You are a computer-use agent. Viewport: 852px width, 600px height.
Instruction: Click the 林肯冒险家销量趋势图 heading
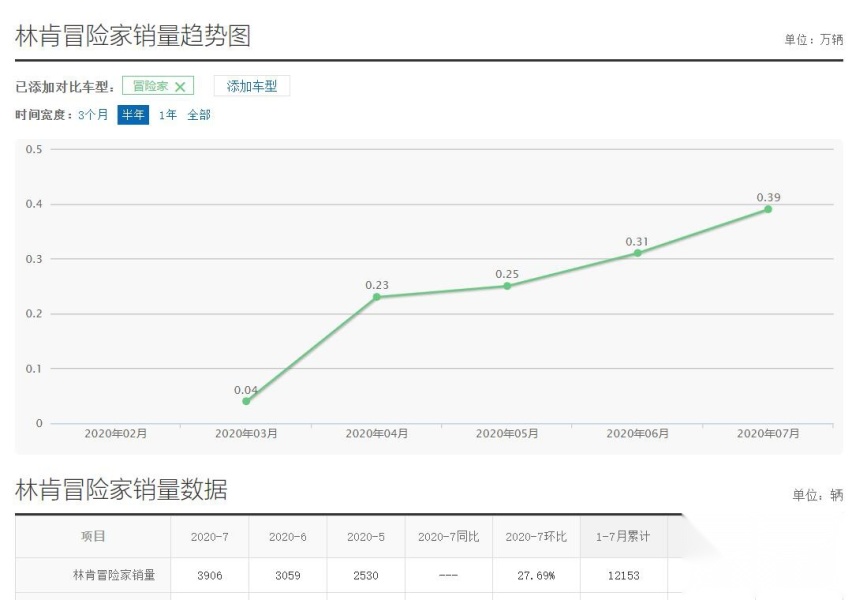[133, 36]
